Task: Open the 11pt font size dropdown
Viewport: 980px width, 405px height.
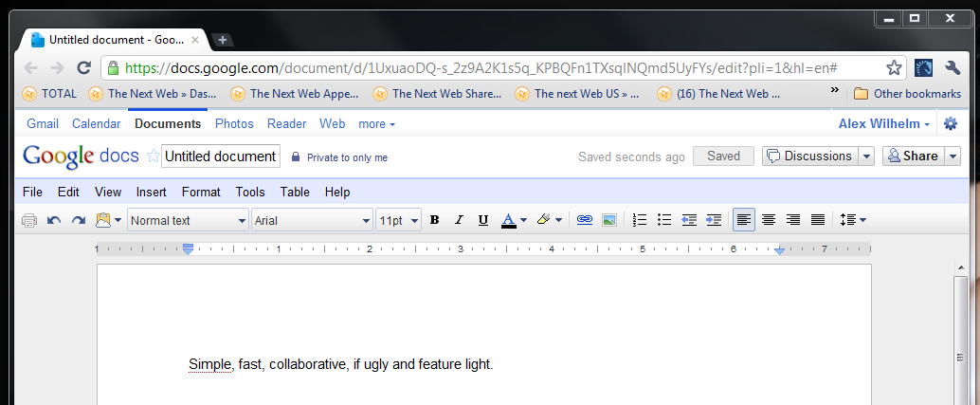Action: click(x=399, y=220)
